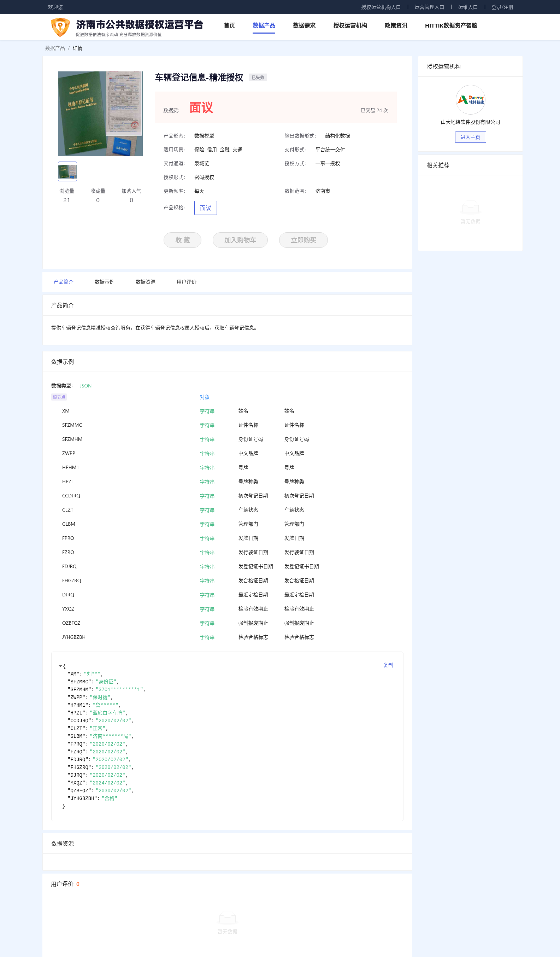Open the 授权运营机构 menu item
560x957 pixels.
point(350,25)
